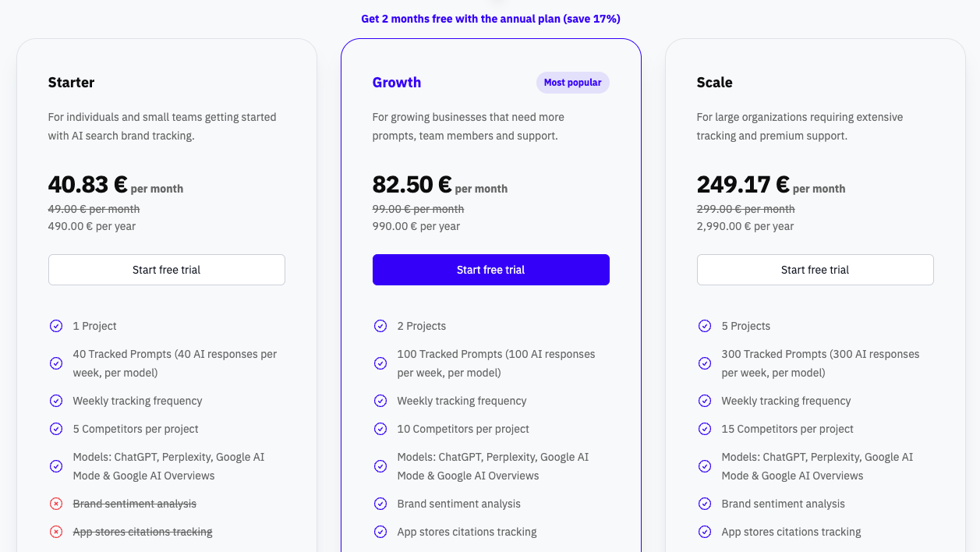This screenshot has height=552, width=980.
Task: Click the Most popular badge
Action: point(572,83)
